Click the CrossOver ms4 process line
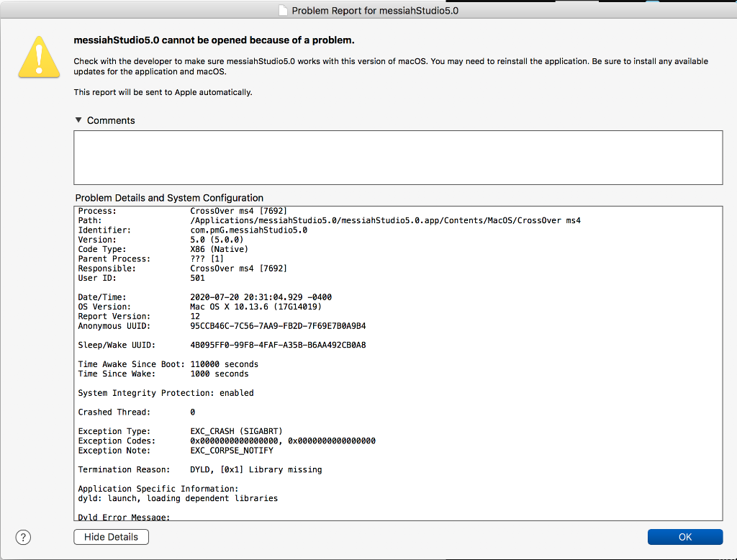This screenshot has height=560, width=737. coord(238,211)
